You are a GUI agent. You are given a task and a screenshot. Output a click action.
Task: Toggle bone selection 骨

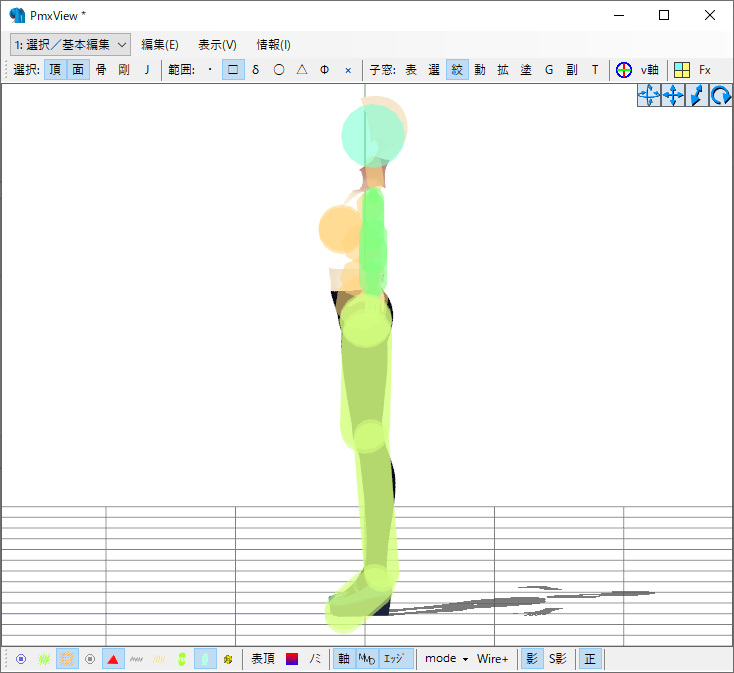[x=101, y=70]
